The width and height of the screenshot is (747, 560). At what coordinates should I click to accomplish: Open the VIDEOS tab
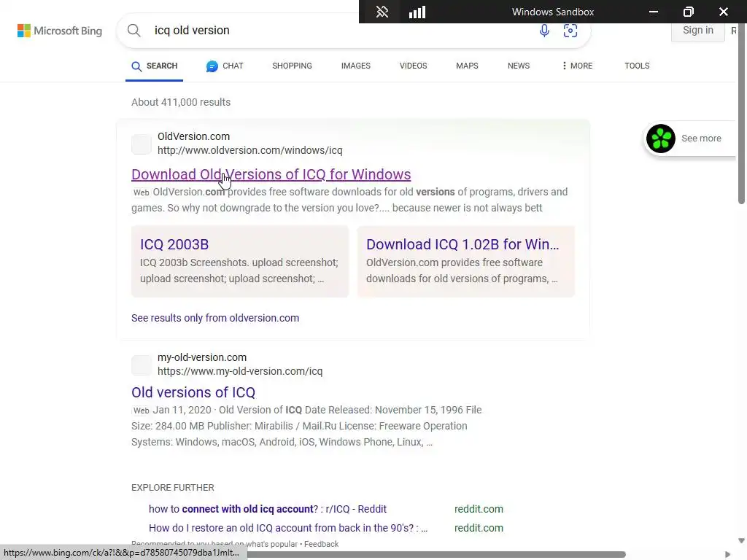point(413,66)
